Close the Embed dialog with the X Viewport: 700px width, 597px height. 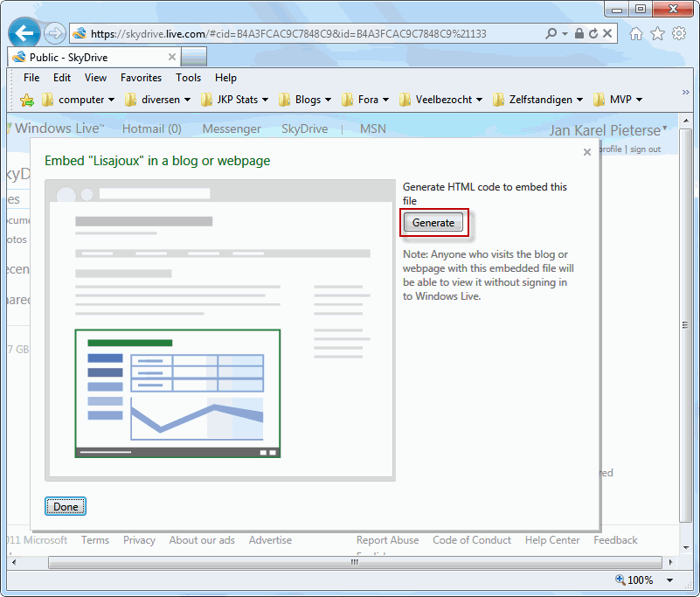point(587,152)
